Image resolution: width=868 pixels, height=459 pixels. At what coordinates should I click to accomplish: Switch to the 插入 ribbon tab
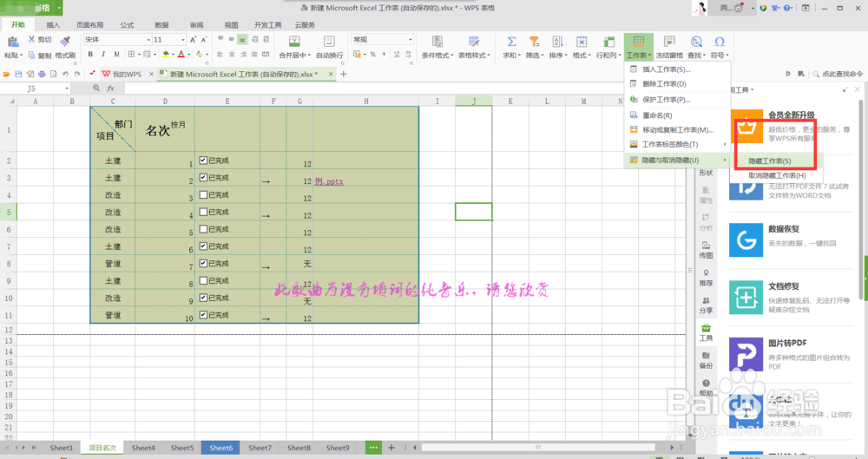click(53, 25)
